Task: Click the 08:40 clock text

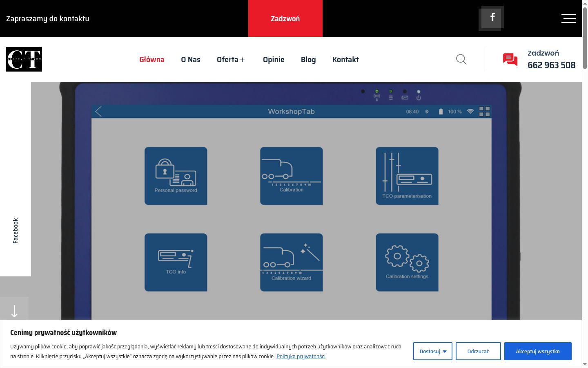Action: click(x=412, y=112)
